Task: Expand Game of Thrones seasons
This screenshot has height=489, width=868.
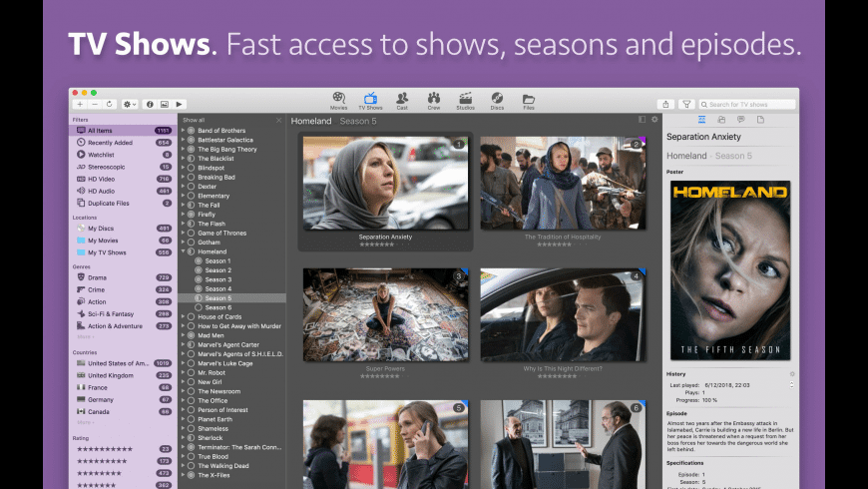Action: click(183, 233)
